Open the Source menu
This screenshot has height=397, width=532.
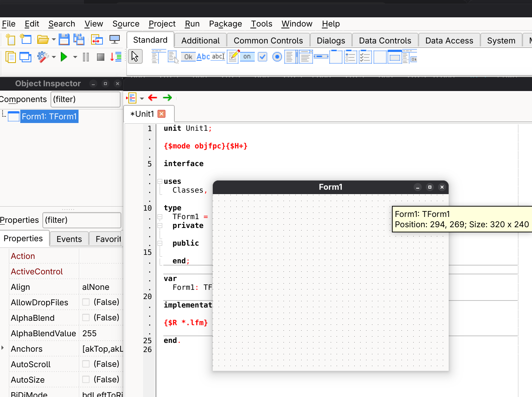126,24
